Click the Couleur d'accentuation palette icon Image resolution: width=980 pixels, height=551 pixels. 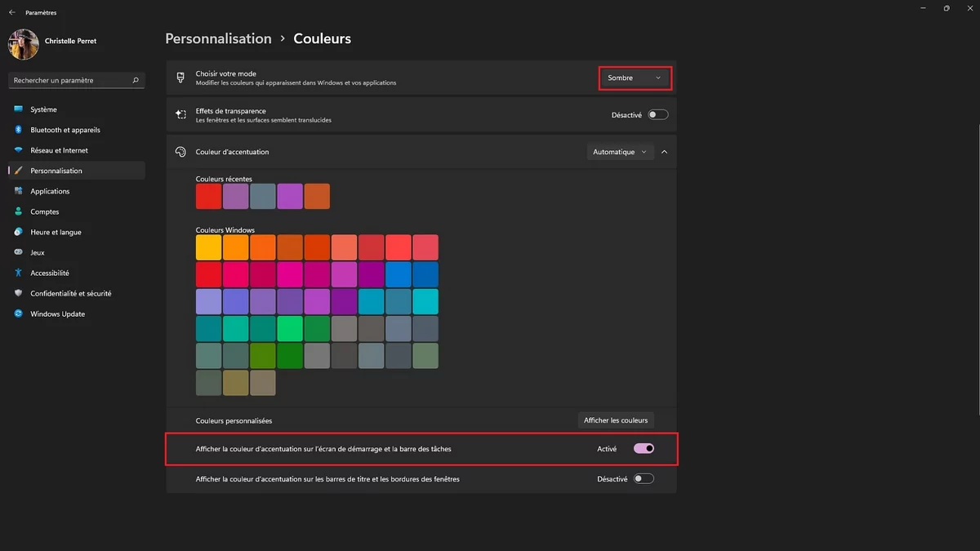click(x=180, y=152)
